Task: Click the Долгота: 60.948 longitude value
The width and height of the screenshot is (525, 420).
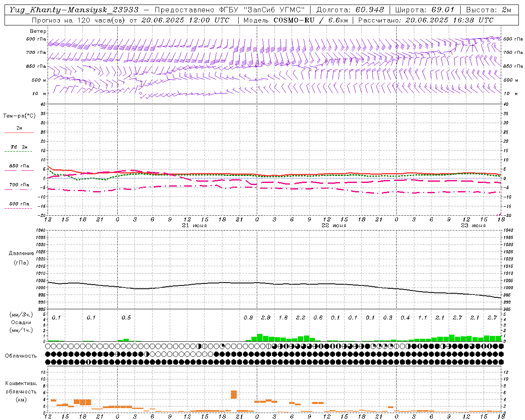Action: 350,10
